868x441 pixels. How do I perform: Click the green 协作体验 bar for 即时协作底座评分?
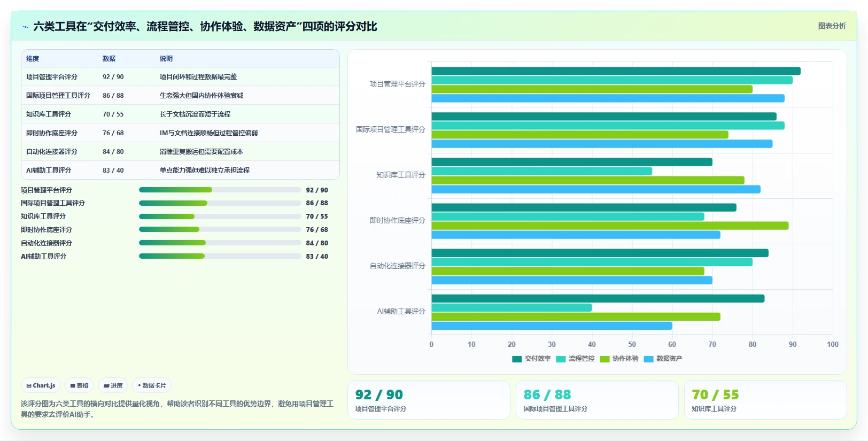(x=610, y=226)
